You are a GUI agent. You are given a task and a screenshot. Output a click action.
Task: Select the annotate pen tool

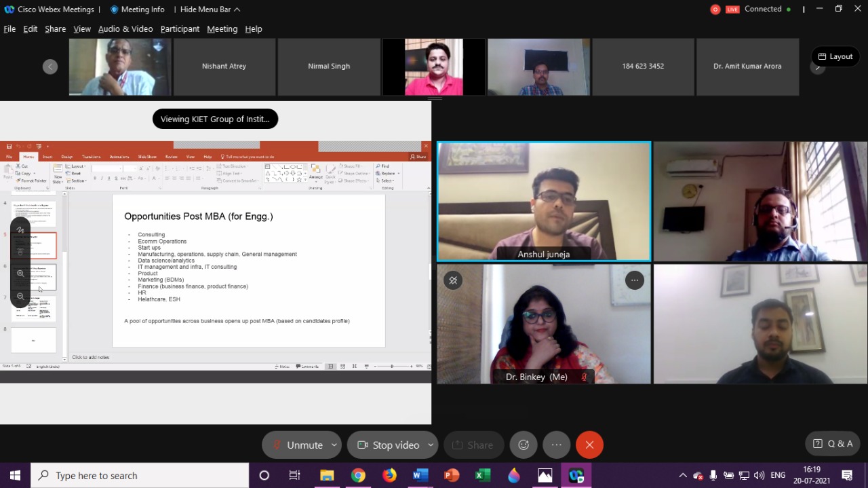(x=20, y=230)
